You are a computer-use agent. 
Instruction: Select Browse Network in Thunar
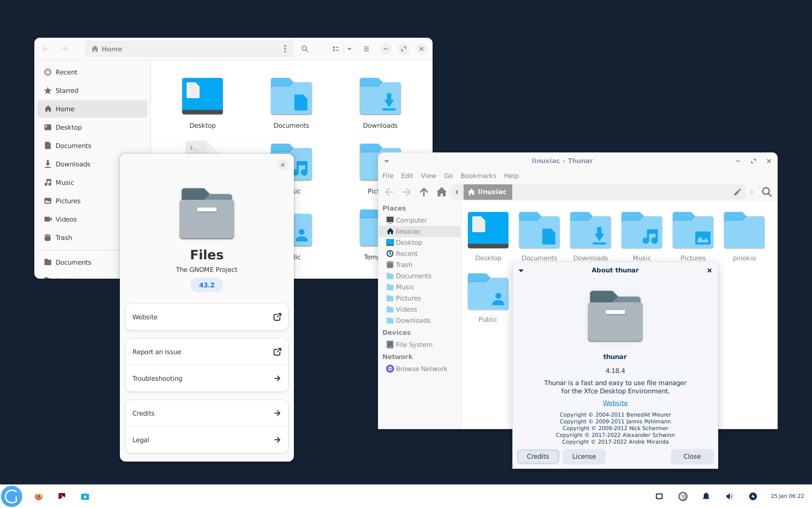coord(420,369)
